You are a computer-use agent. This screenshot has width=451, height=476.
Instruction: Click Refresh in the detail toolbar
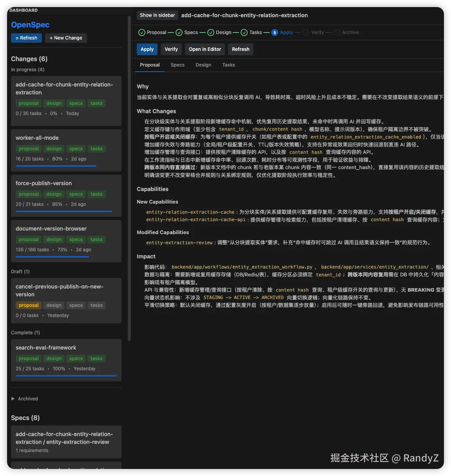(241, 49)
